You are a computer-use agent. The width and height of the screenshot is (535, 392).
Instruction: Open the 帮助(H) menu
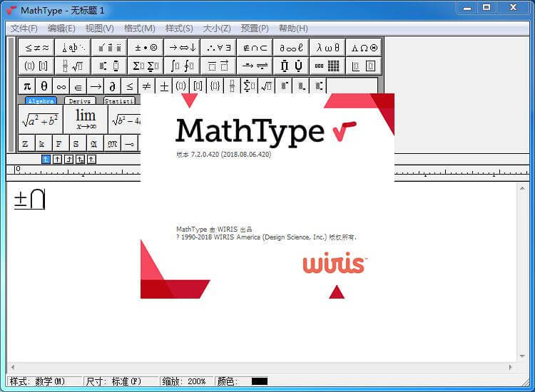pyautogui.click(x=293, y=29)
